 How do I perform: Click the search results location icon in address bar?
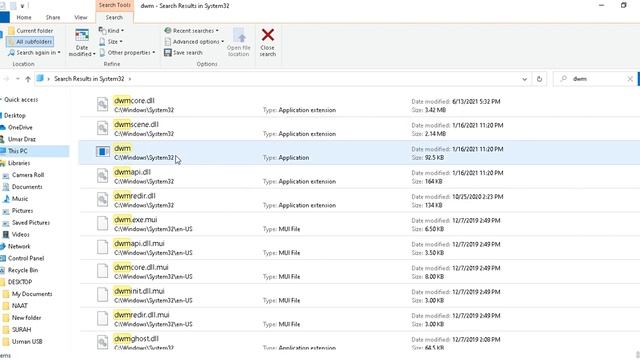[x=40, y=79]
